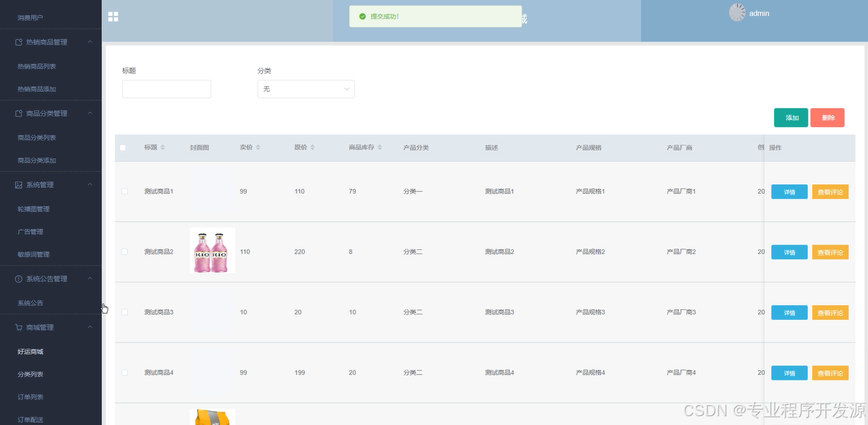Image resolution: width=868 pixels, height=425 pixels.
Task: Check the box for 测试商品2 row
Action: 125,252
